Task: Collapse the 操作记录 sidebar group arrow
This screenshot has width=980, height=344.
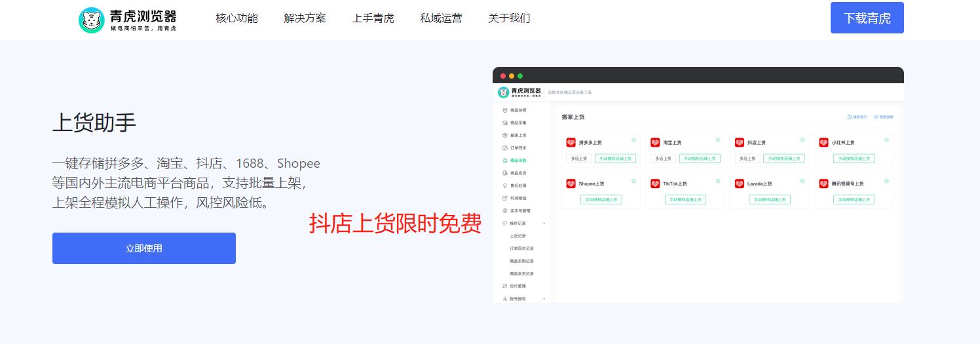Action: 544,223
